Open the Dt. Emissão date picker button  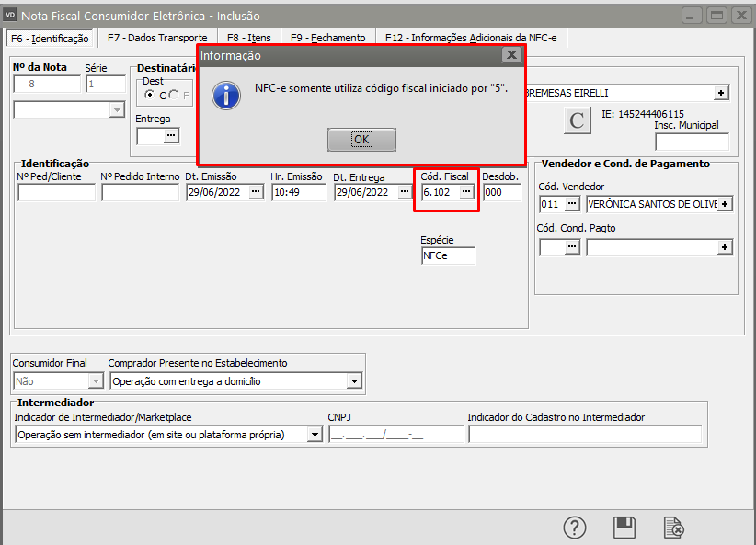click(256, 192)
